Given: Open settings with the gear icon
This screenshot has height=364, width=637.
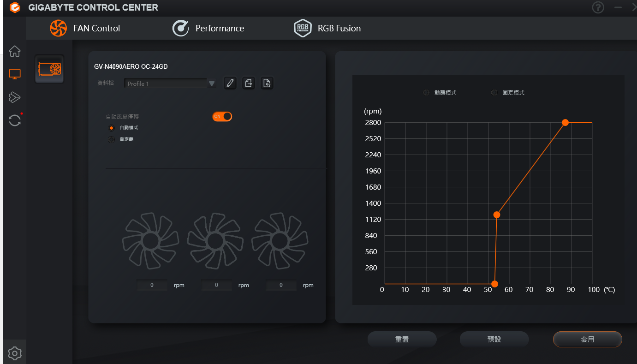Looking at the screenshot, I should (15, 353).
